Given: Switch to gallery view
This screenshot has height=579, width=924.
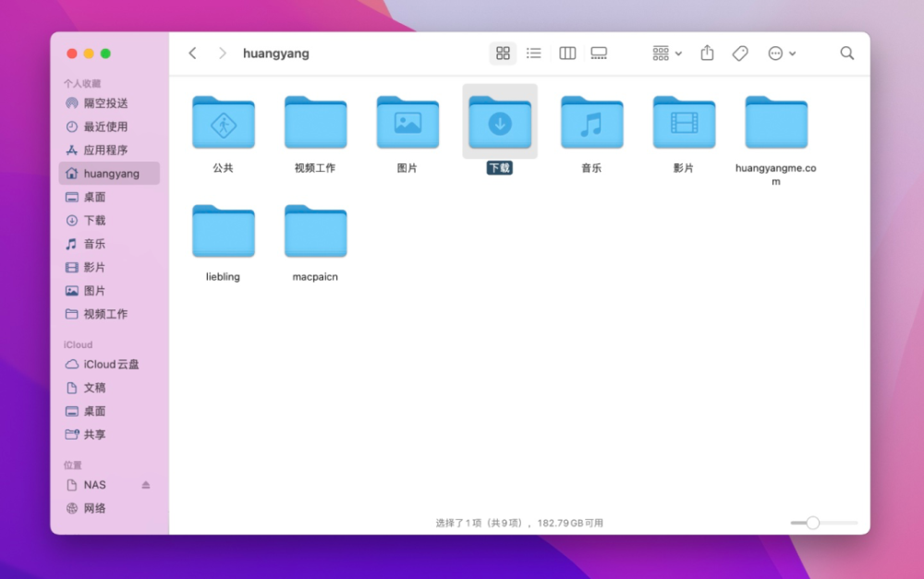Looking at the screenshot, I should tap(599, 54).
